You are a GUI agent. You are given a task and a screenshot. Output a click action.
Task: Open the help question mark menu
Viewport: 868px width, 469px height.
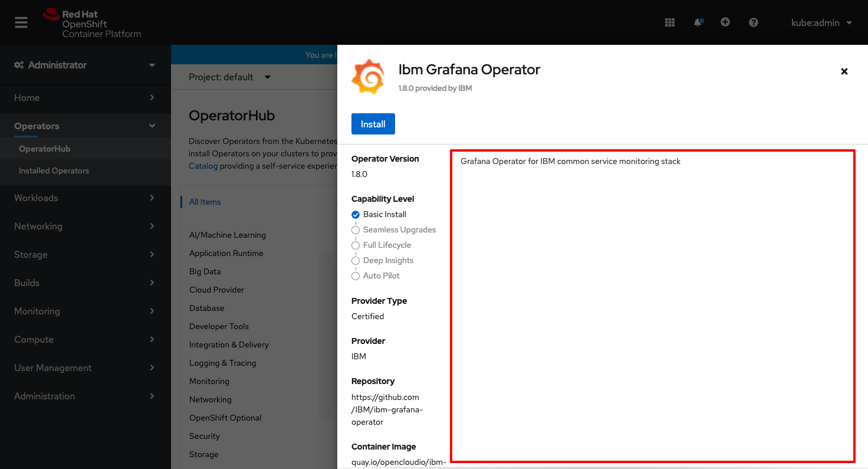[753, 22]
